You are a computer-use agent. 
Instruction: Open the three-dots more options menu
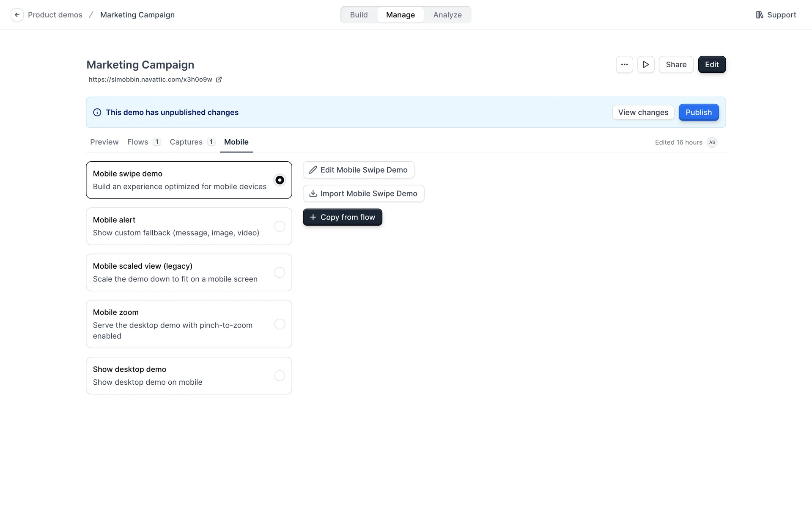point(624,65)
